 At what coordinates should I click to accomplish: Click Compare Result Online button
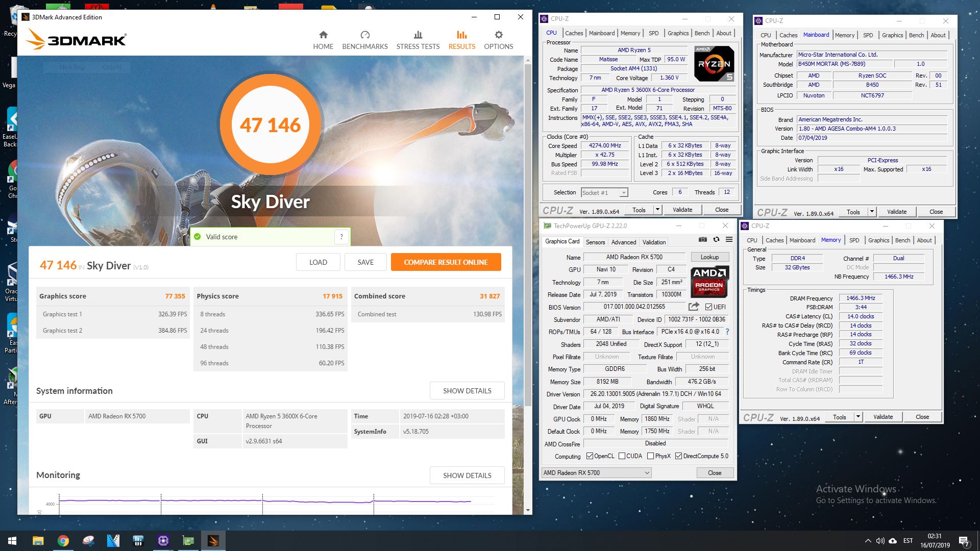pos(446,262)
